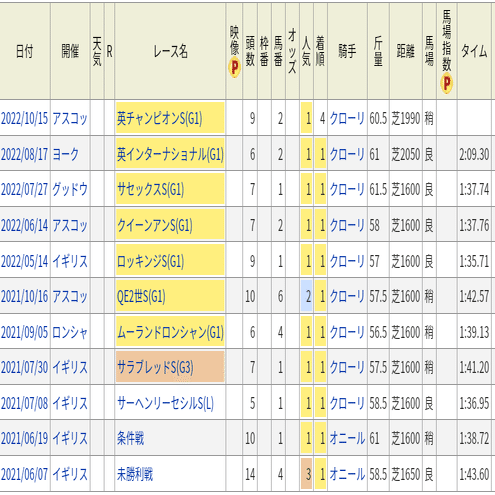This screenshot has height=495, width=495.
Task: Click venue アスコッ in the 2022/10/15 row
Action: (70, 118)
